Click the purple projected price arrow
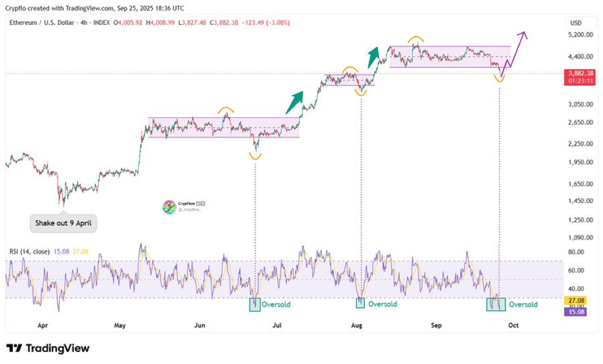This screenshot has width=603, height=364. (514, 54)
